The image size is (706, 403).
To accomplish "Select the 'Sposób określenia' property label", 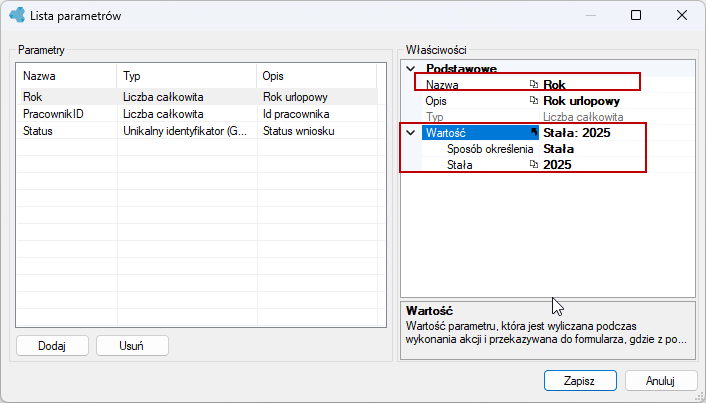I will pyautogui.click(x=490, y=149).
